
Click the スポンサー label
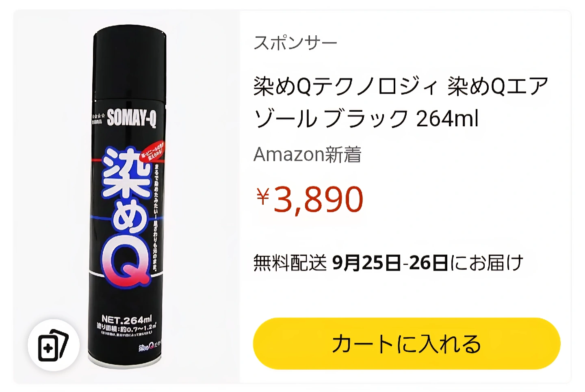(x=295, y=43)
